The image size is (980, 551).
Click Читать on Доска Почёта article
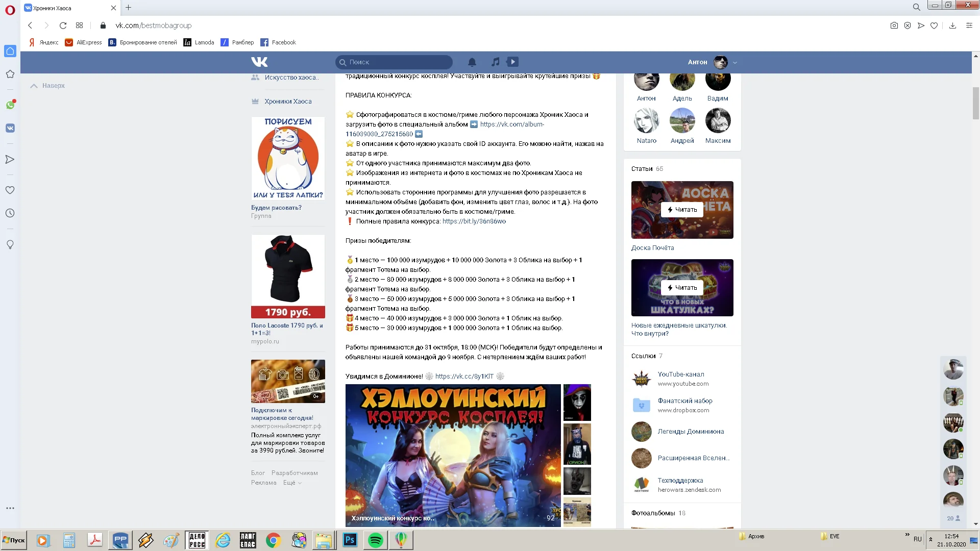point(682,210)
